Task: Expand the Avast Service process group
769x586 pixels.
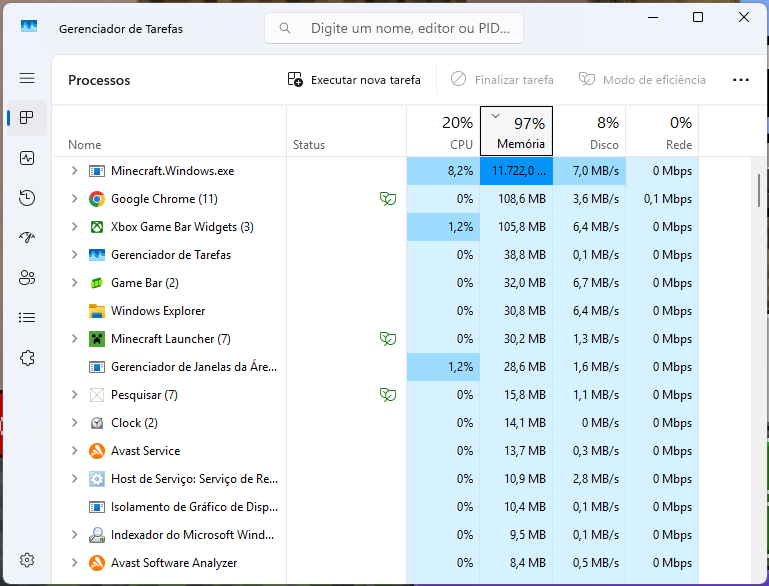Action: [x=74, y=451]
